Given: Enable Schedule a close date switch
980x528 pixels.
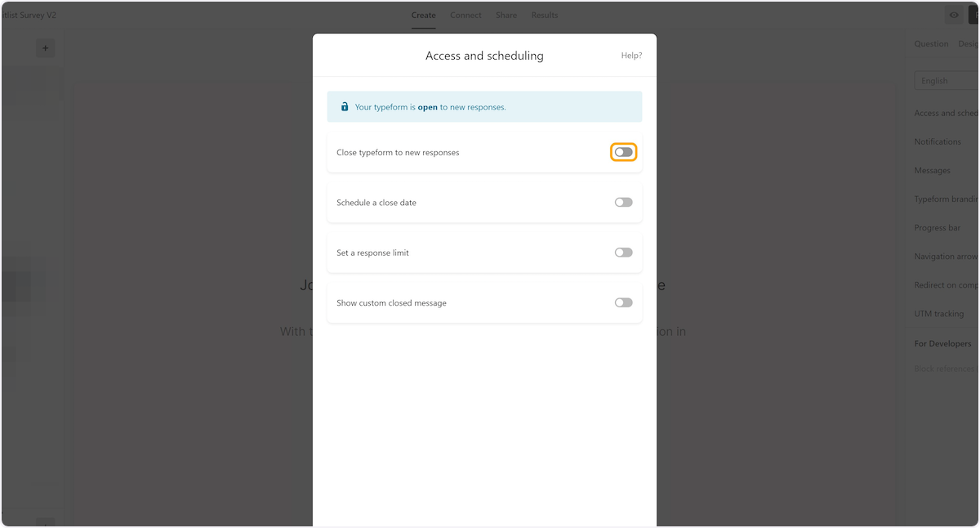Looking at the screenshot, I should (x=624, y=202).
